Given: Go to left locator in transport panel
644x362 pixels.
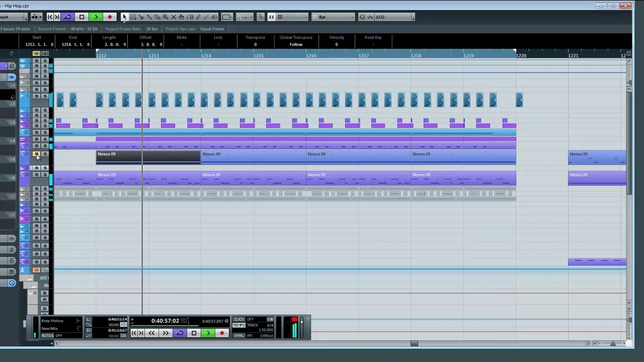Looking at the screenshot, I should pos(134,333).
